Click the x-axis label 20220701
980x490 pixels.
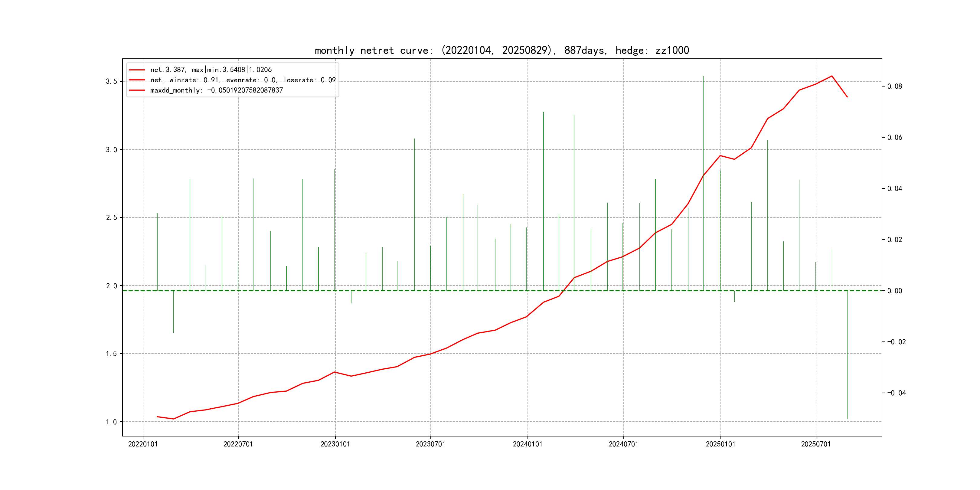coord(238,444)
